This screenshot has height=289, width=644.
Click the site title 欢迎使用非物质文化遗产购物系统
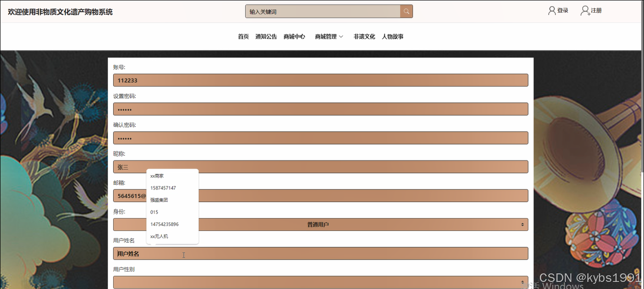(60, 12)
